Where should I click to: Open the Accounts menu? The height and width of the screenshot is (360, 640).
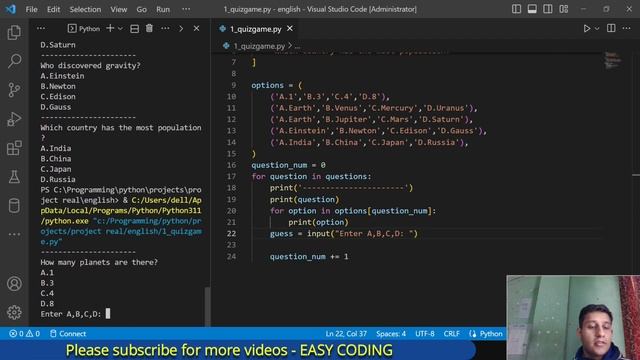(14, 283)
